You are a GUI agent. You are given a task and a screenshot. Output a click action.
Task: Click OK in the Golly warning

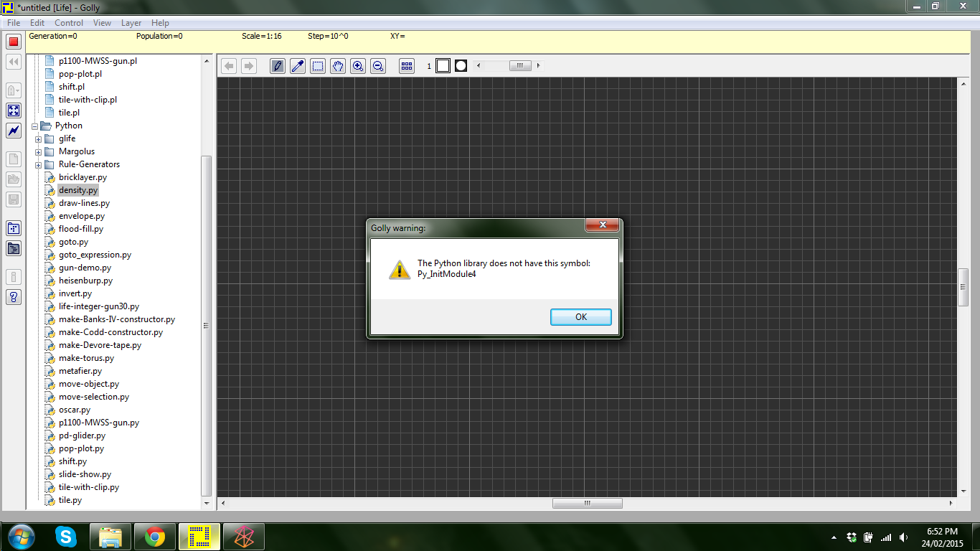coord(581,317)
